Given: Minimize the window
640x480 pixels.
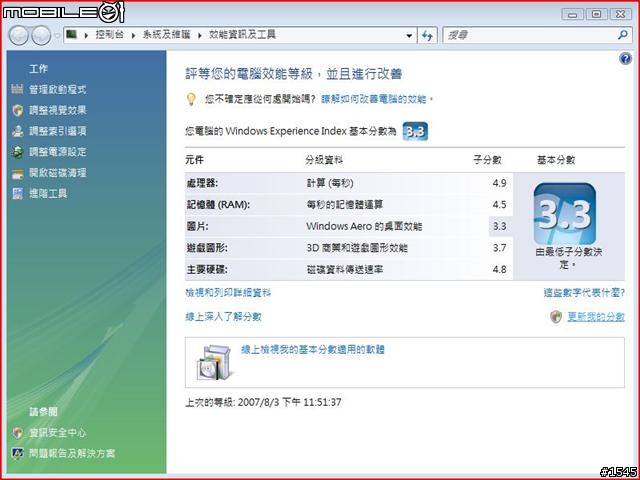Looking at the screenshot, I should coord(572,14).
